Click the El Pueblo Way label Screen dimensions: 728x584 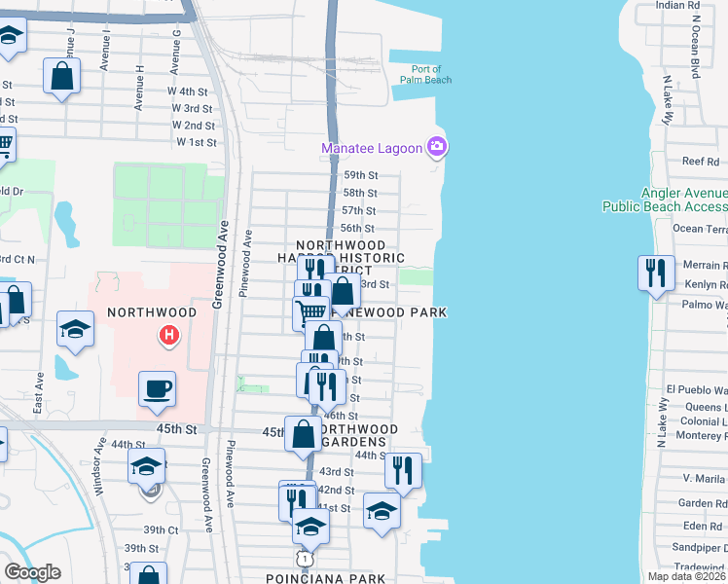(x=697, y=389)
